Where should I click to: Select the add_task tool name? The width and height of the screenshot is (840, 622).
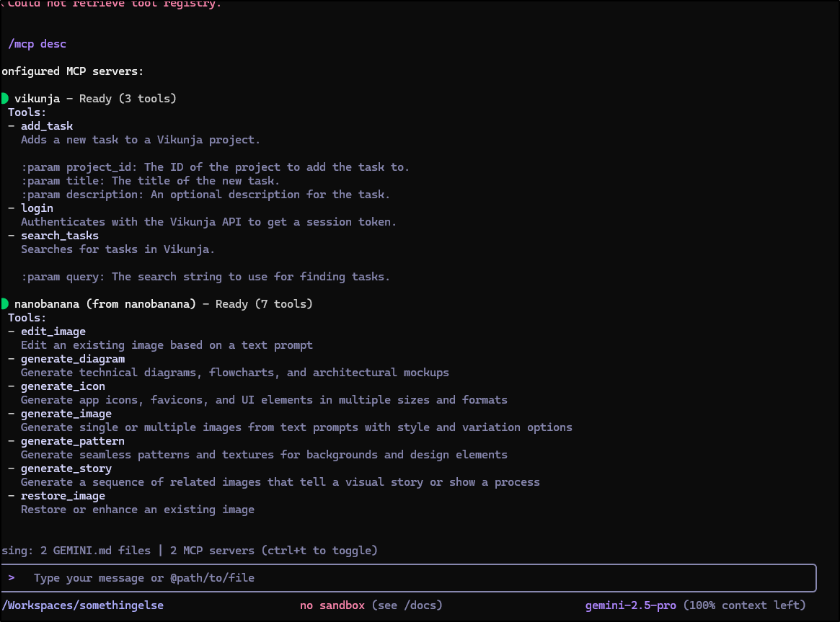pos(46,126)
